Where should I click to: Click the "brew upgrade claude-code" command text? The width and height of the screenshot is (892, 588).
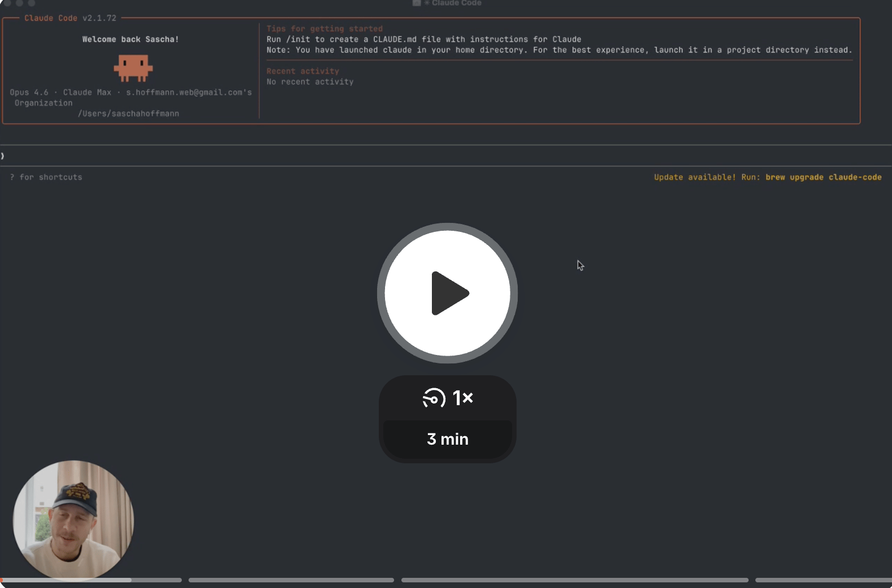pos(824,177)
